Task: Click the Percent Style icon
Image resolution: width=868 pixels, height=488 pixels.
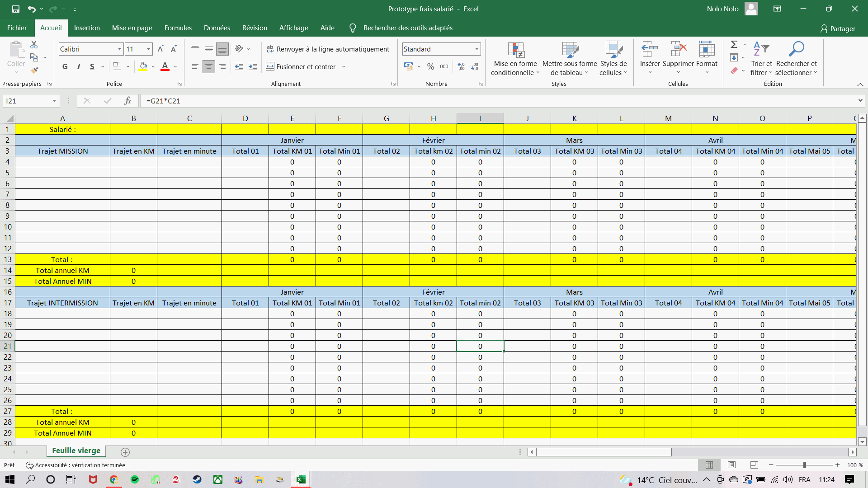Action: click(430, 66)
